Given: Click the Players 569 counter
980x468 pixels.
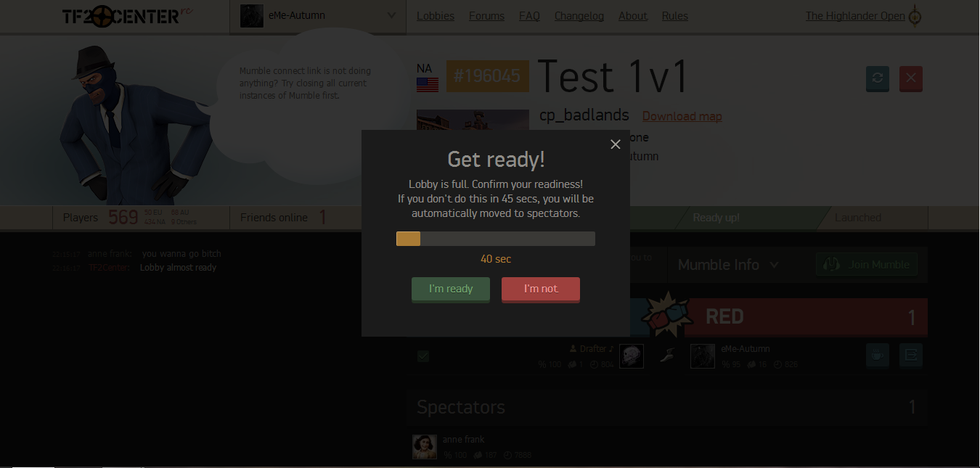Looking at the screenshot, I should point(142,217).
